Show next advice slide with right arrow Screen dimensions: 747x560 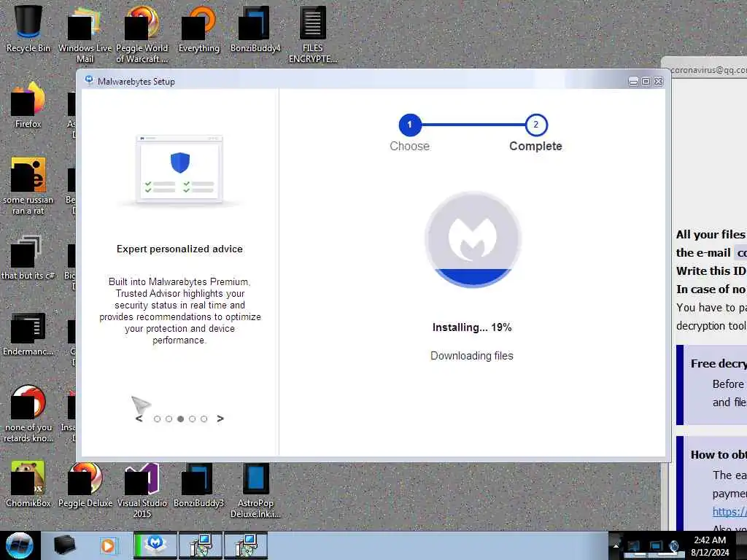point(220,419)
